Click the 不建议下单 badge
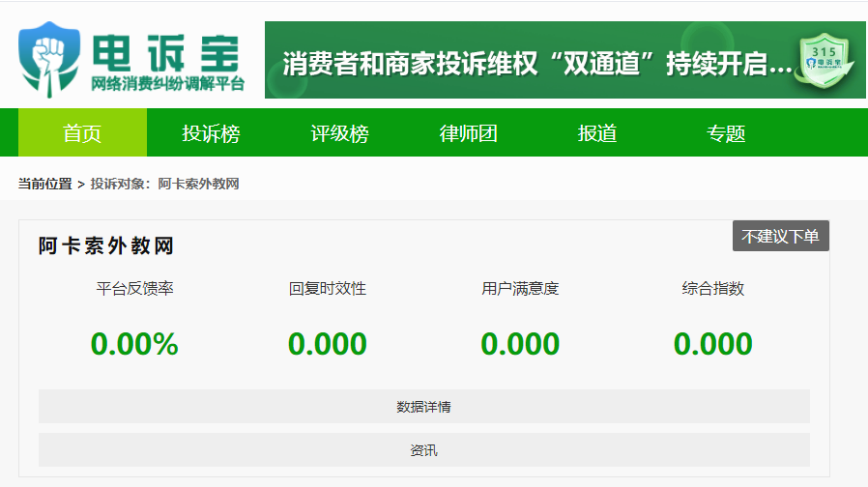Screen dimensions: 868x487 [781, 237]
